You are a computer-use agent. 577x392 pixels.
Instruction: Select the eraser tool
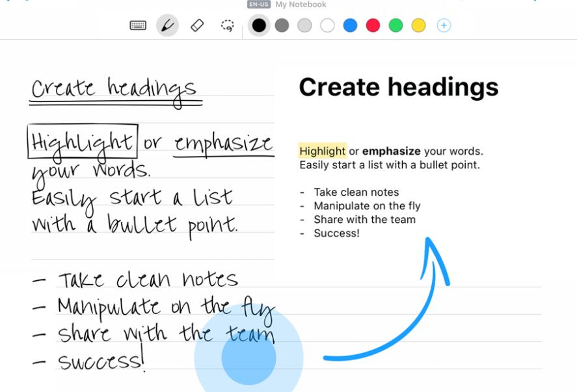[197, 25]
